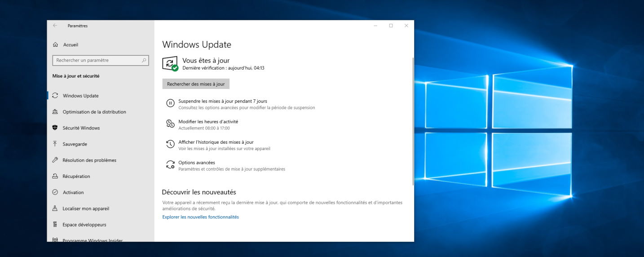
Task: Click the up-to-date status icon with green check
Action: 170,64
